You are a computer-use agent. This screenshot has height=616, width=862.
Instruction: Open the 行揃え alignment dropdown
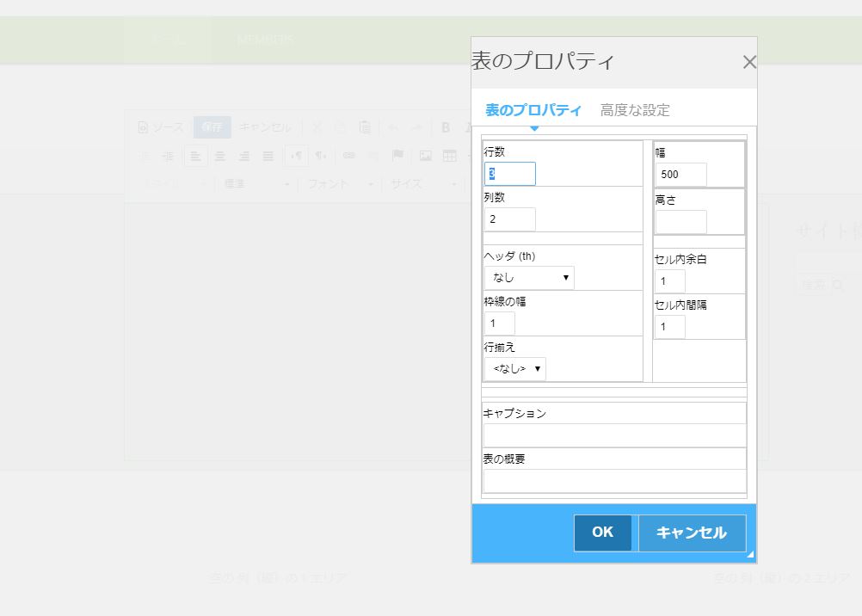click(514, 368)
